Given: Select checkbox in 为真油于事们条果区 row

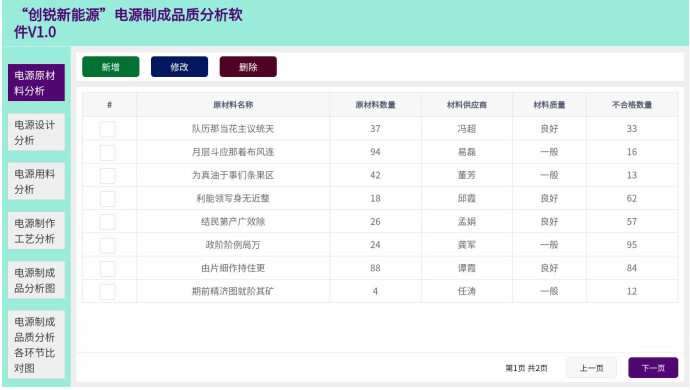Looking at the screenshot, I should click(x=108, y=175).
